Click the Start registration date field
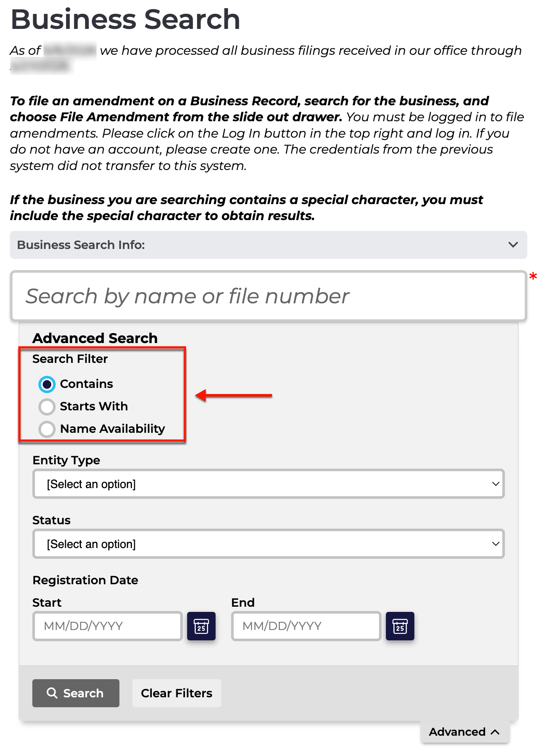 107,626
